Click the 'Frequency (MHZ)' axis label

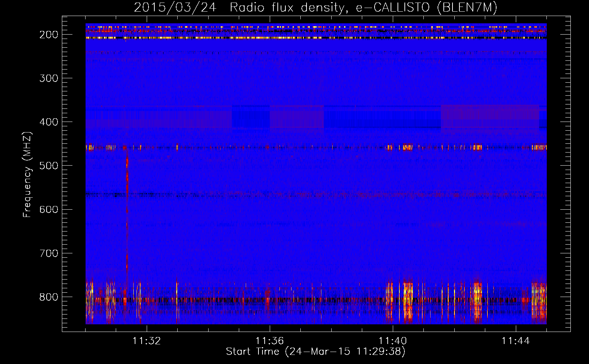pos(27,174)
